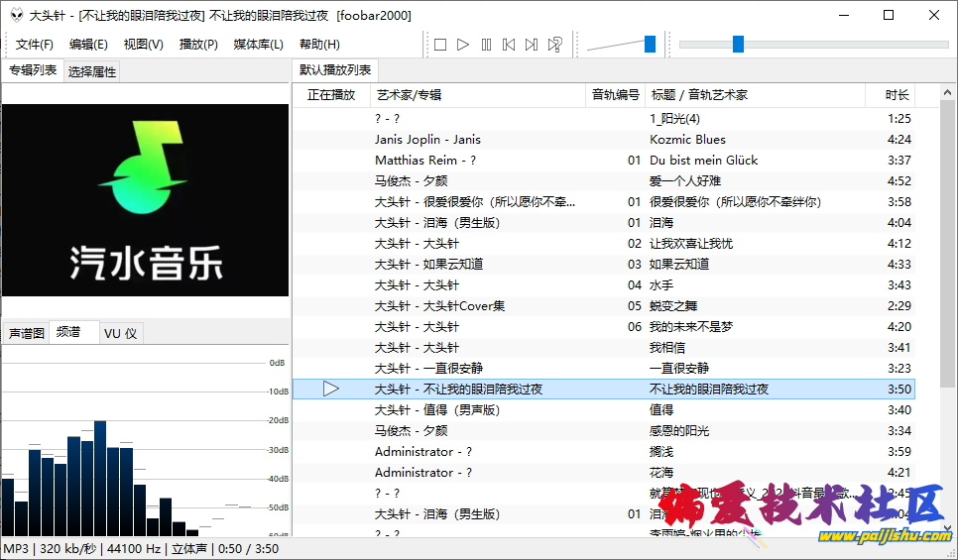Select the track 值得
The width and height of the screenshot is (958, 560).
604,409
